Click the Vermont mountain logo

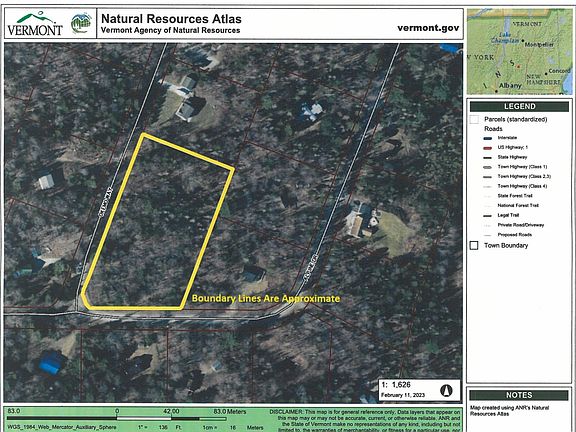pyautogui.click(x=35, y=24)
